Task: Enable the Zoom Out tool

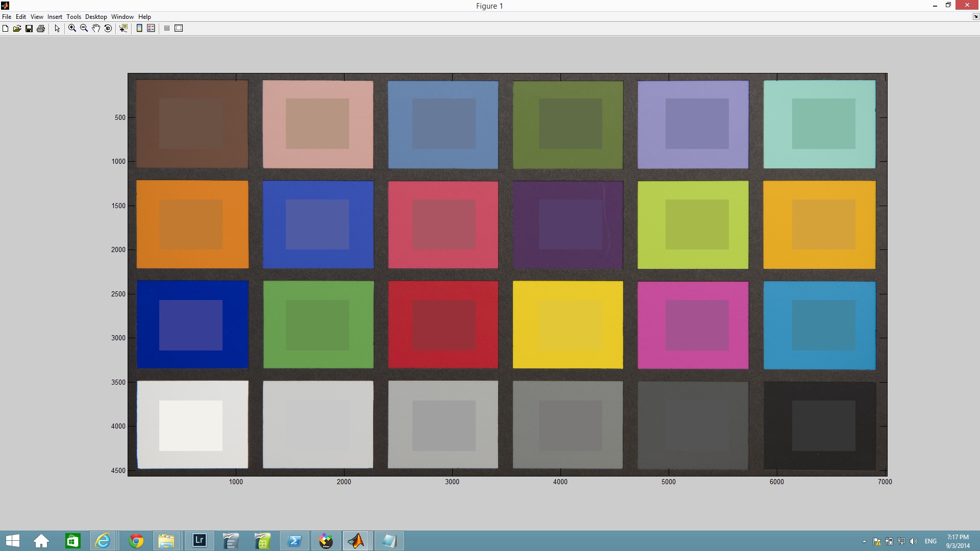Action: click(x=84, y=29)
